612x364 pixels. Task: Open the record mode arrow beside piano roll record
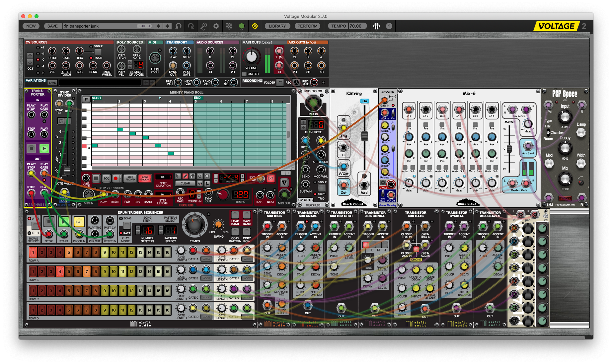click(121, 179)
